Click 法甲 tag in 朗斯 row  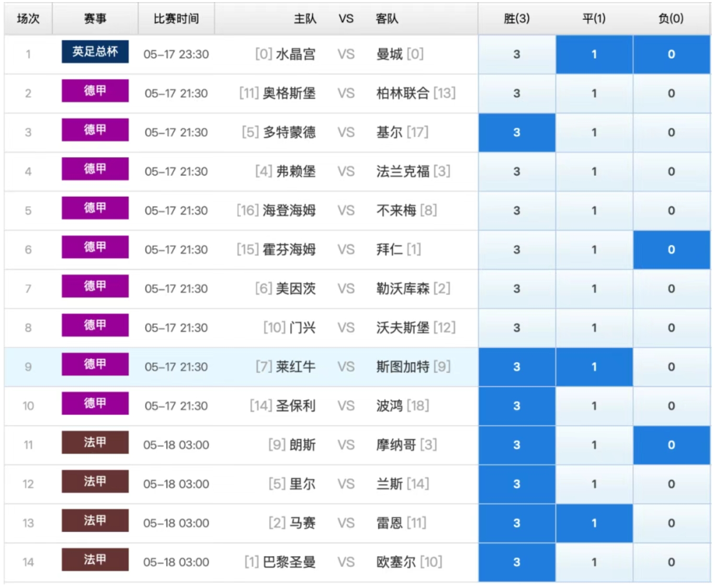[x=95, y=443]
